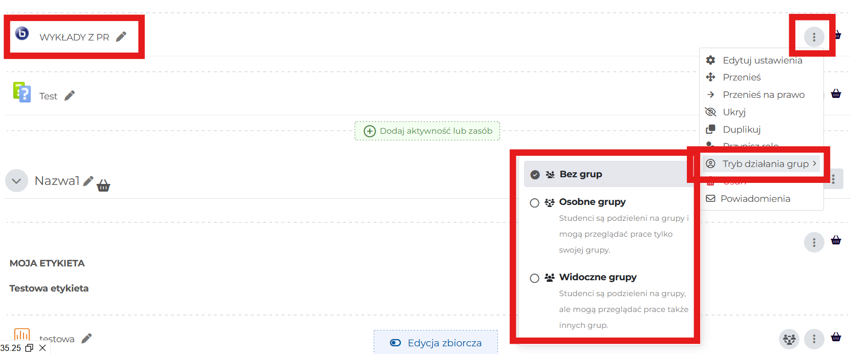Click the basket icon next to Nazwa1
Screen dimensions: 868x354
click(103, 185)
